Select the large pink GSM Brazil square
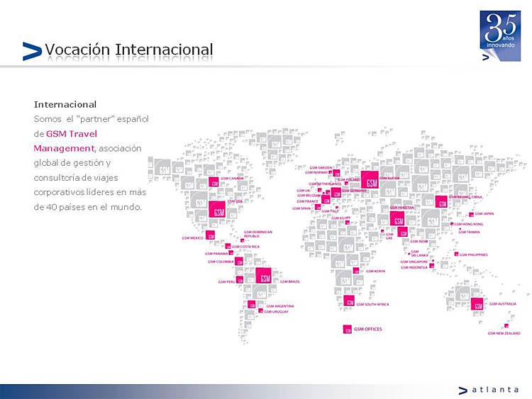This screenshot has width=532, height=399. [264, 276]
